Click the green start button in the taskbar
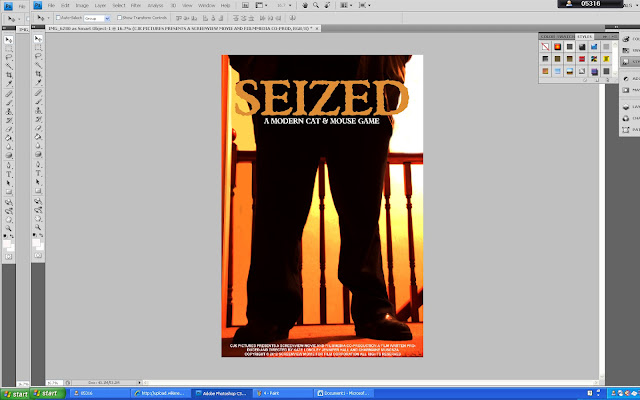 click(48, 393)
